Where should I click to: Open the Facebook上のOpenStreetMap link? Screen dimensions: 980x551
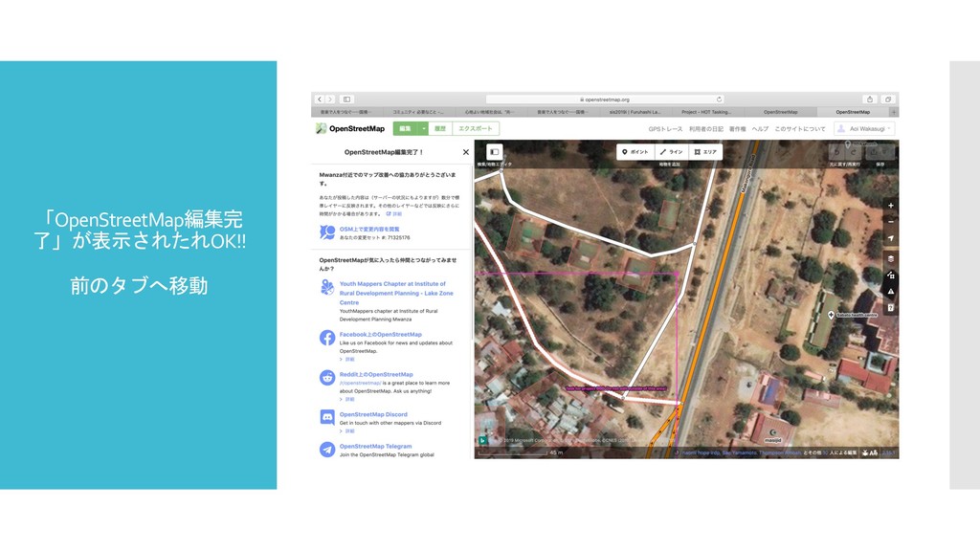381,334
